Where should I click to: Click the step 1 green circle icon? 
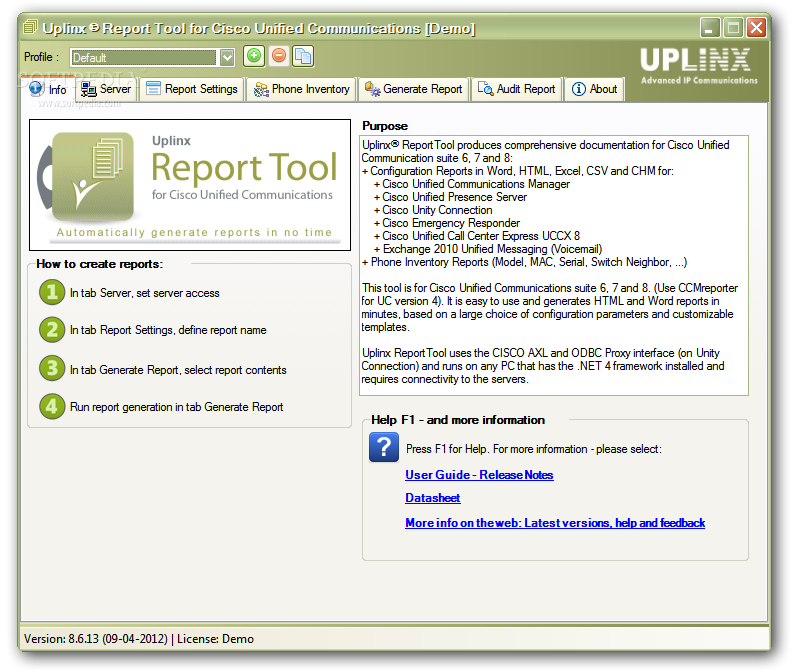(x=52, y=292)
